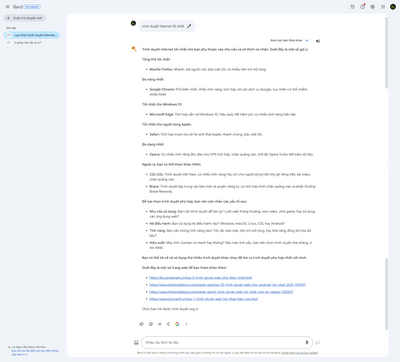400x362 pixels.
Task: Open the second reference link about android
Action: point(228,285)
